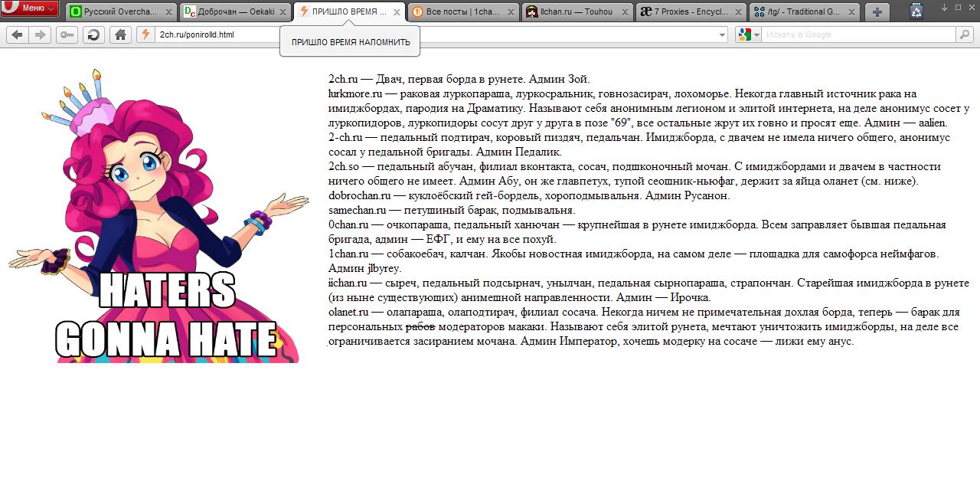Image resolution: width=980 pixels, height=501 pixels.
Task: Click the search magnifier icon
Action: coord(965,34)
